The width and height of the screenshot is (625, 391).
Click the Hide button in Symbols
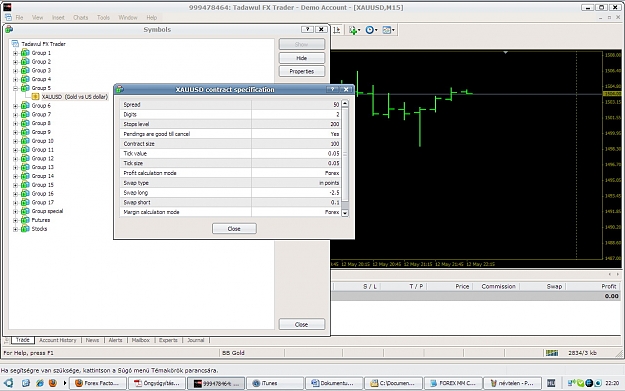tap(302, 58)
